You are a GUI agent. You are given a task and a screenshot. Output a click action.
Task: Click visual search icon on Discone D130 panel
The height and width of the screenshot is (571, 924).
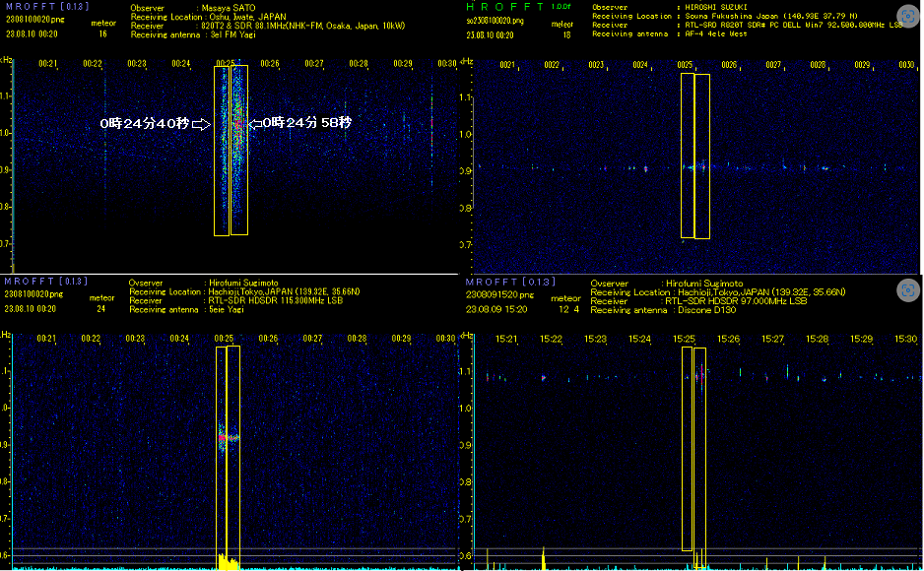[x=906, y=289]
